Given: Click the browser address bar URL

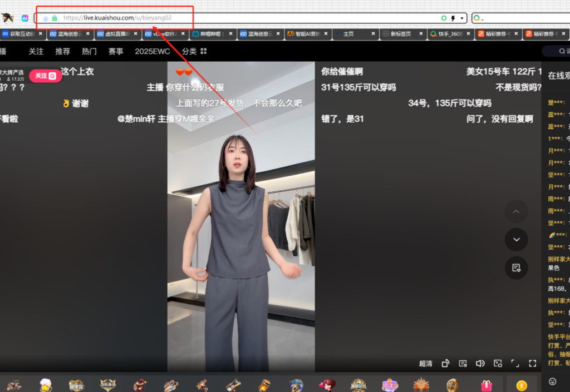Looking at the screenshot, I should point(117,18).
